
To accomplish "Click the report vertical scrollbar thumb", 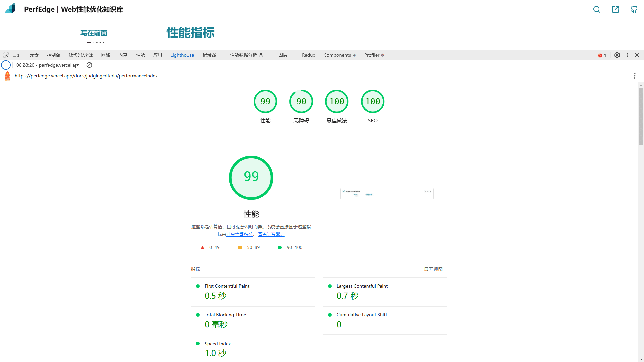I will pyautogui.click(x=641, y=116).
